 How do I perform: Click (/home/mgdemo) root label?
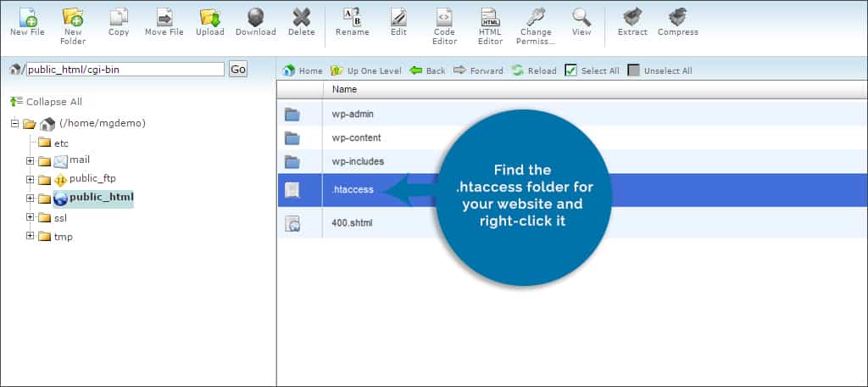coord(103,123)
